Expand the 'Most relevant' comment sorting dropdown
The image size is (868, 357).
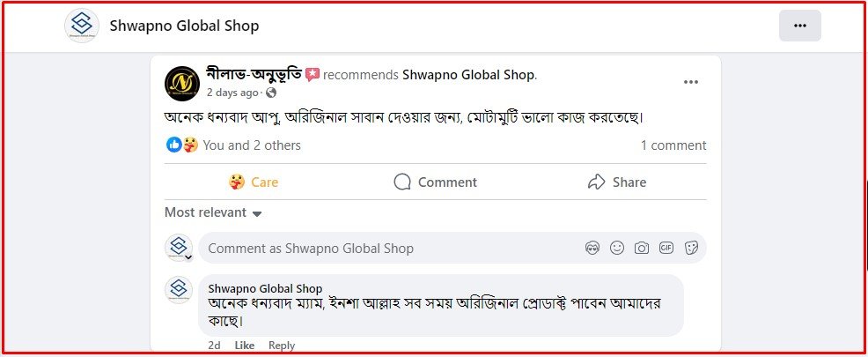coord(213,212)
